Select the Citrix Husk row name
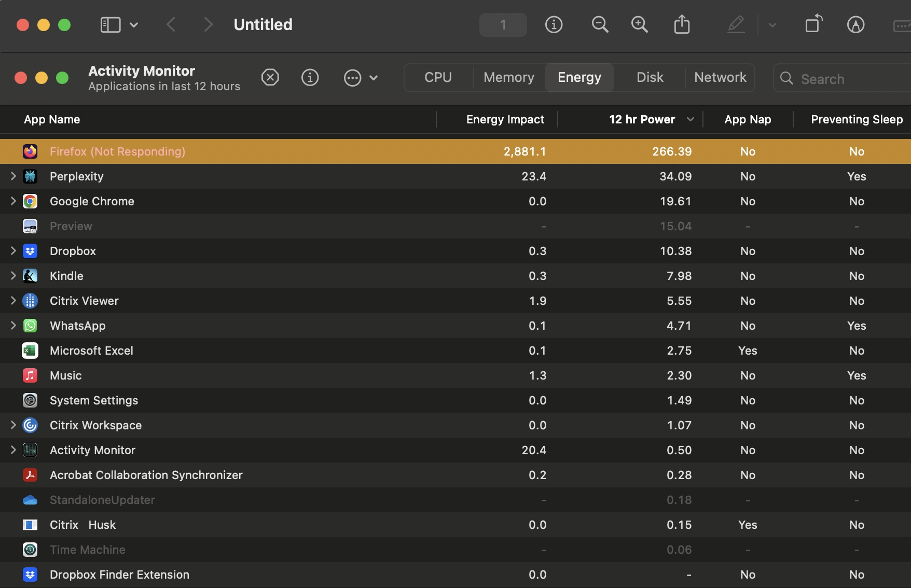Viewport: 911px width, 588px height. pos(82,525)
